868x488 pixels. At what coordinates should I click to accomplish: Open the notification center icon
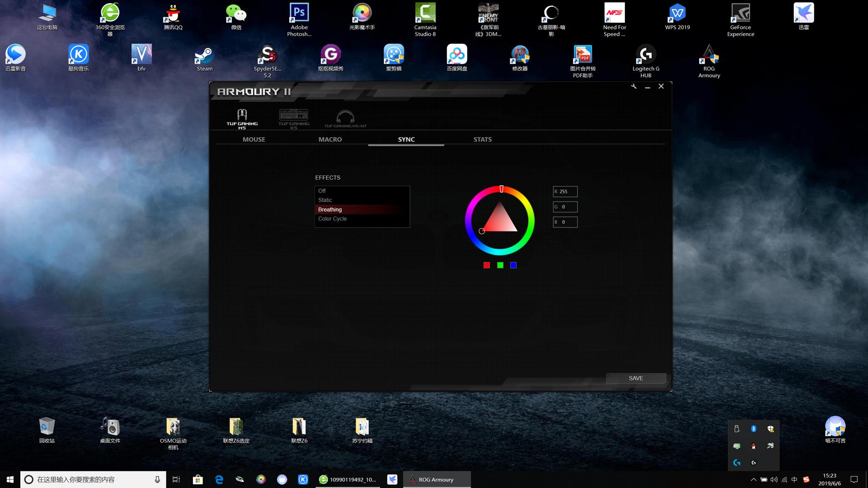[x=854, y=479]
